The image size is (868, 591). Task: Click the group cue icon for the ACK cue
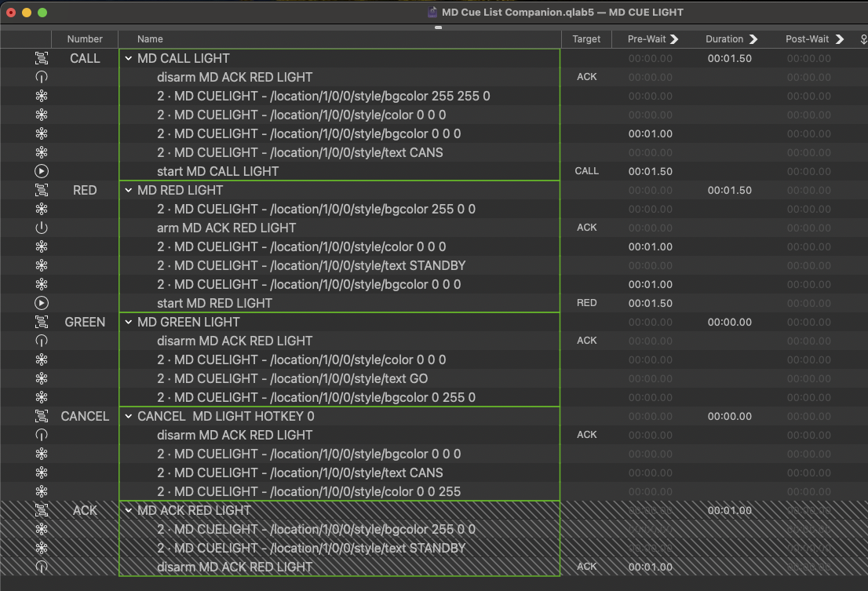click(42, 510)
